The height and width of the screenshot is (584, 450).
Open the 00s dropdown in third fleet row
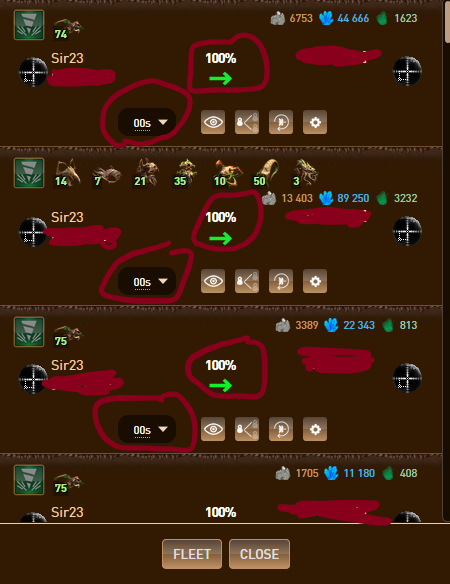tap(147, 429)
